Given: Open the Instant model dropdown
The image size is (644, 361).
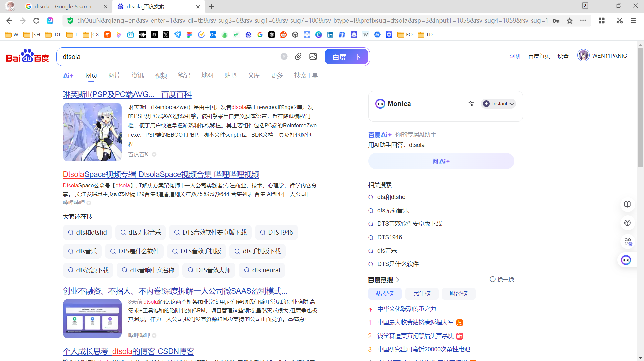Looking at the screenshot, I should coord(498,104).
